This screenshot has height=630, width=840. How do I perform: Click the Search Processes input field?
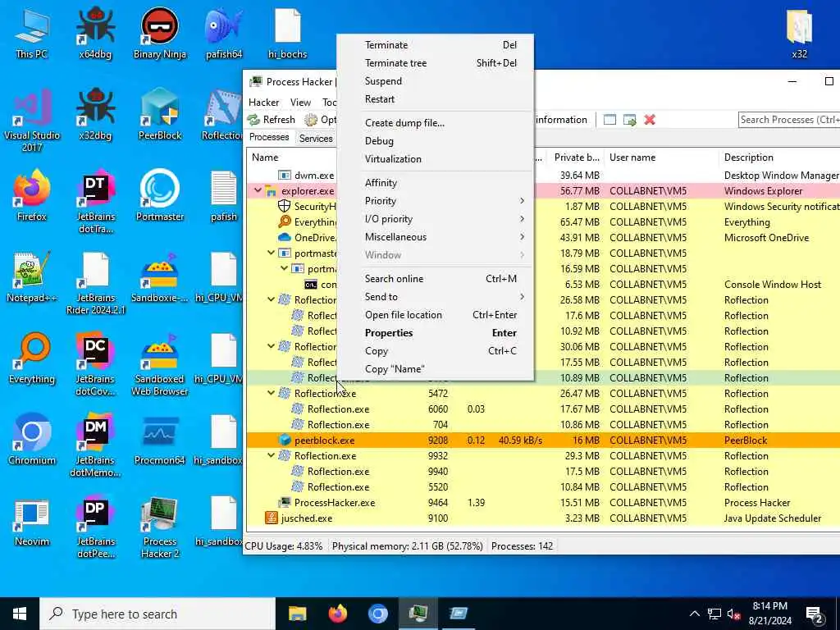(788, 120)
